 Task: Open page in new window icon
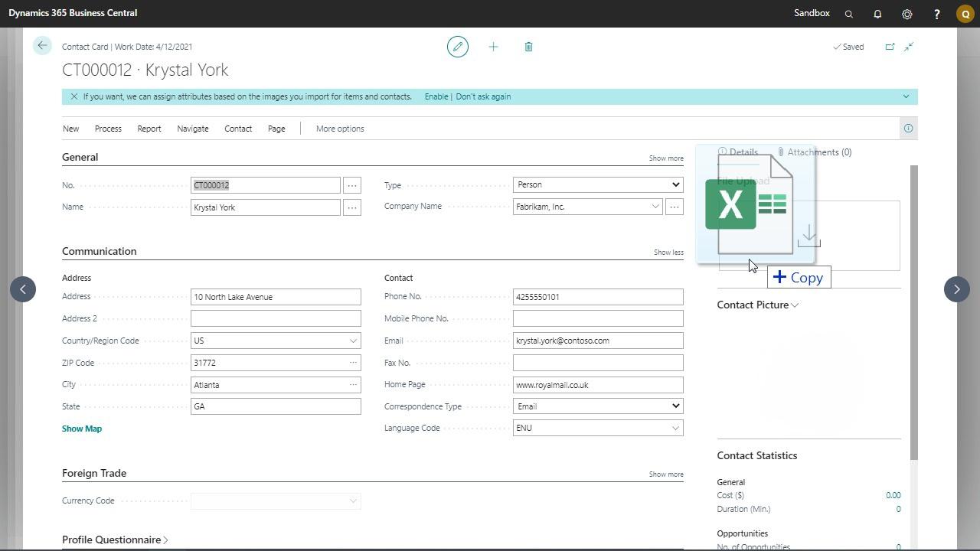[x=890, y=47]
